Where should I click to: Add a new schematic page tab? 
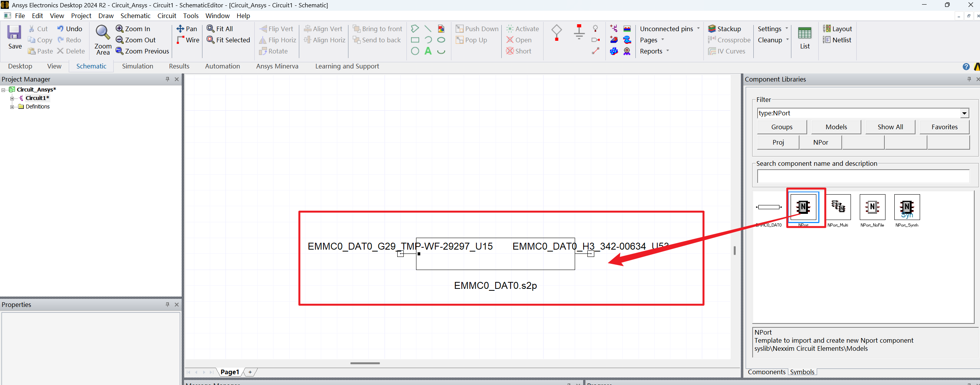(250, 372)
